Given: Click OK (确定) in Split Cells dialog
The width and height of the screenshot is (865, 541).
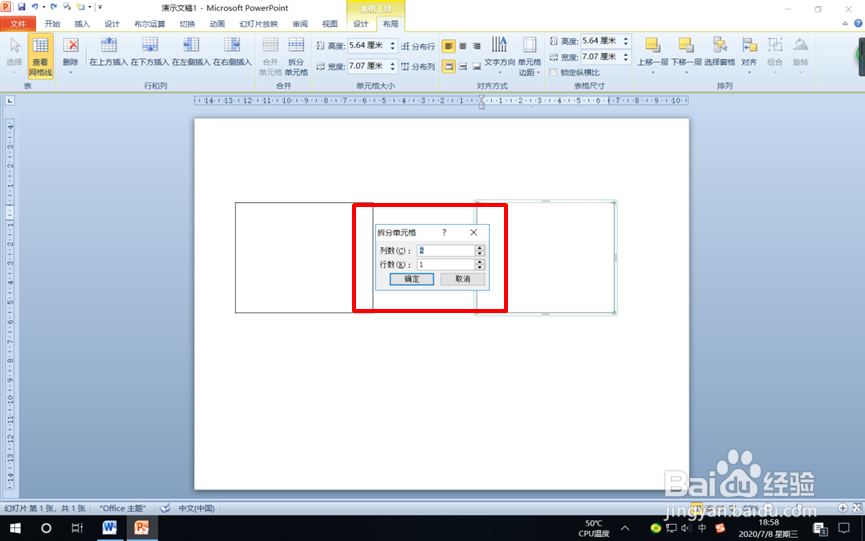Looking at the screenshot, I should pos(412,279).
